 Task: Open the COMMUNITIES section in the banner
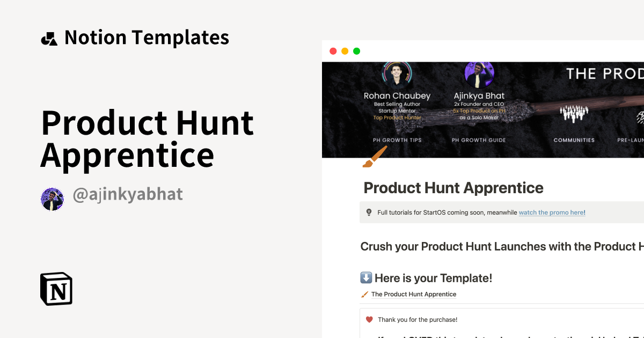point(574,139)
